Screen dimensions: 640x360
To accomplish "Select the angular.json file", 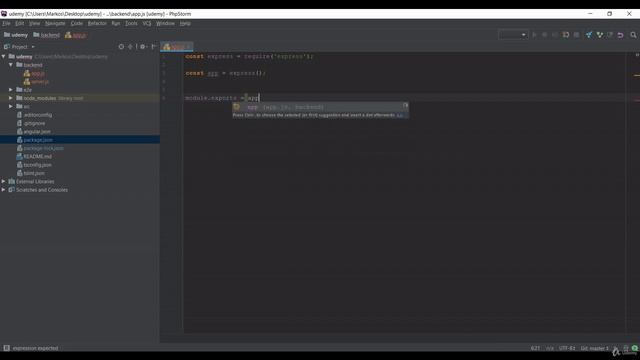I will click(34, 132).
